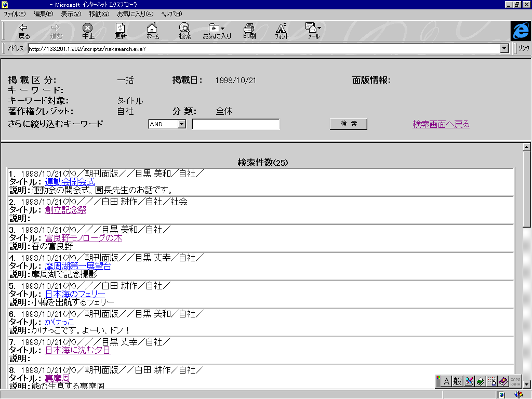532x399 pixels.
Task: Click the IME input mode A icon
Action: pyautogui.click(x=446, y=381)
